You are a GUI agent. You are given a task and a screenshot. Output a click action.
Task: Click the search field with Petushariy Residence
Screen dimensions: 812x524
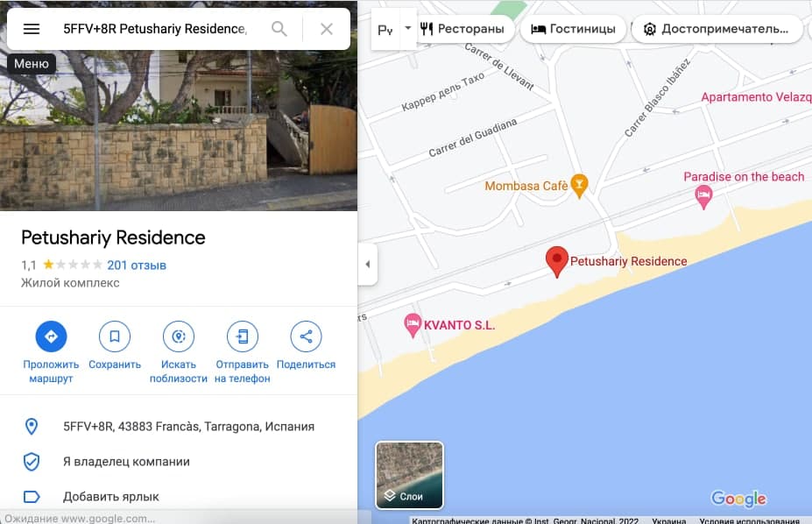pos(155,29)
